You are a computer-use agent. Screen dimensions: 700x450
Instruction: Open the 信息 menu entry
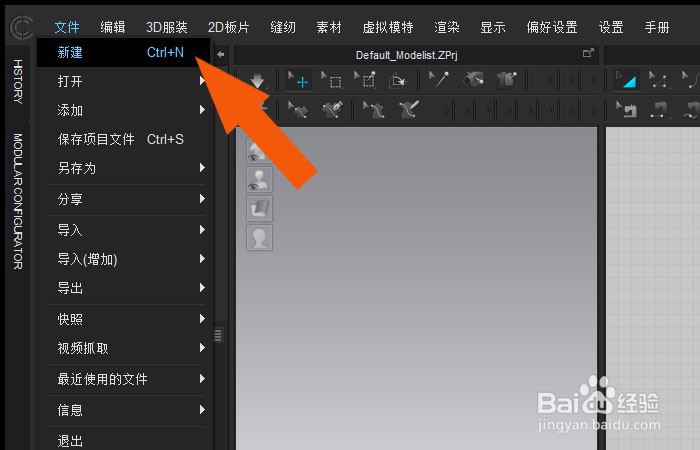point(125,410)
